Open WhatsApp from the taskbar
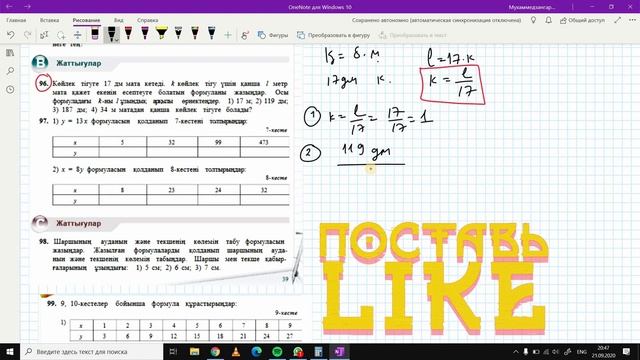The width and height of the screenshot is (640, 360). pyautogui.click(x=298, y=351)
